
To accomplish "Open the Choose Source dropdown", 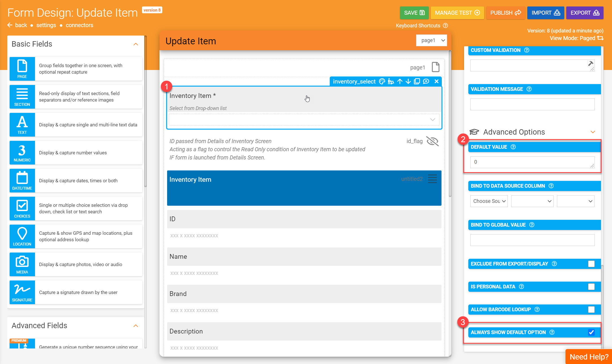I will (489, 201).
